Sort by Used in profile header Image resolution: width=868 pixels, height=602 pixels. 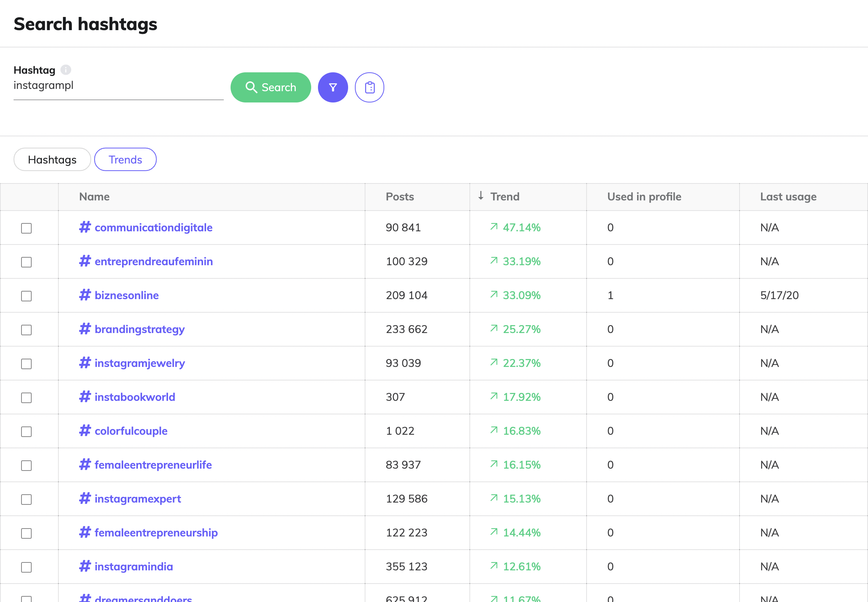(x=643, y=197)
